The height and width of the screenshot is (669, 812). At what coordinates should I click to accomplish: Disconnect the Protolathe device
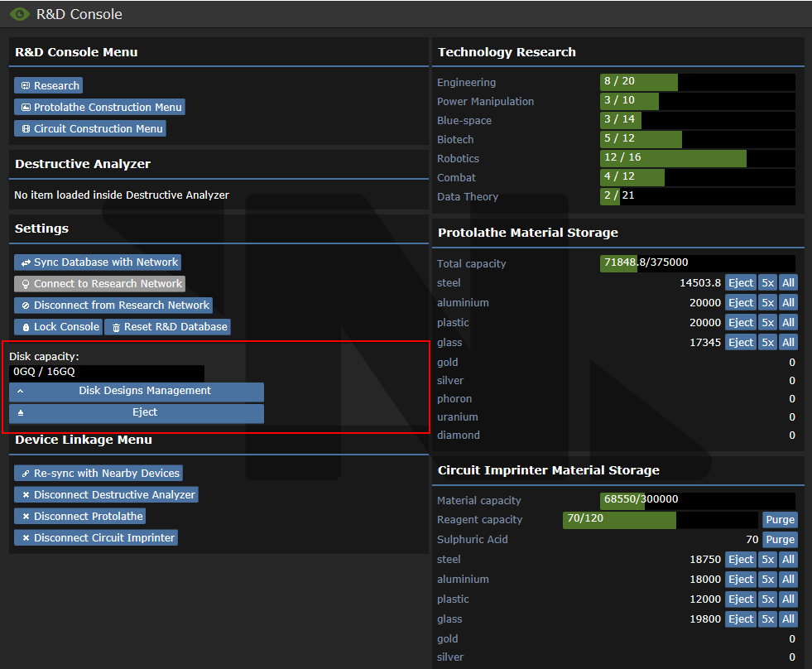point(80,517)
